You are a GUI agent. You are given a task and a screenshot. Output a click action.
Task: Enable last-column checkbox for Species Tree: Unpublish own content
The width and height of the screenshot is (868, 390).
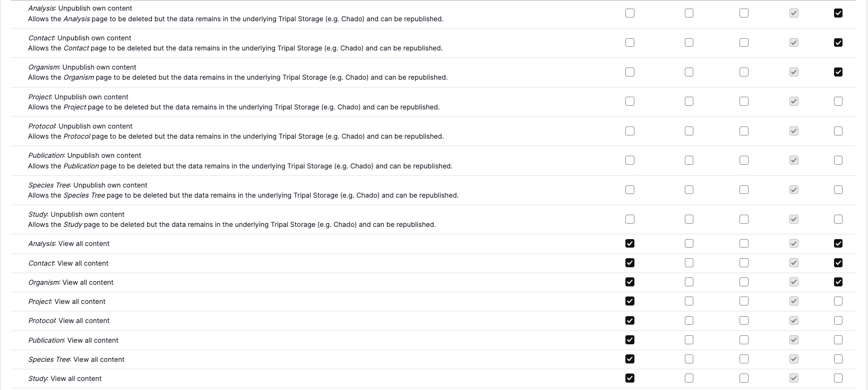tap(838, 190)
